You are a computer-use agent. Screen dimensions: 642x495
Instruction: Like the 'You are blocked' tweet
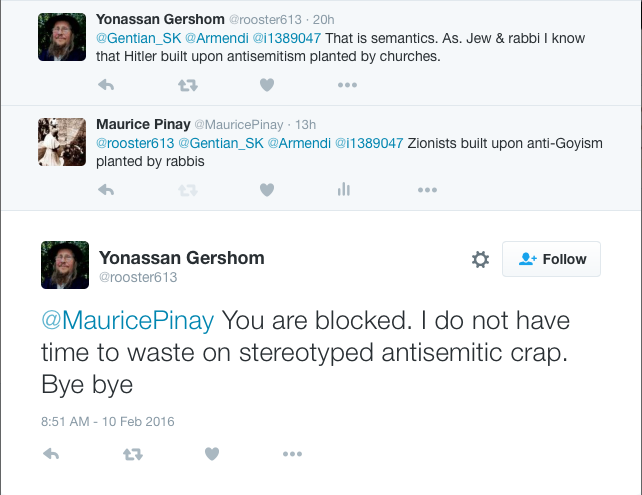(x=211, y=454)
